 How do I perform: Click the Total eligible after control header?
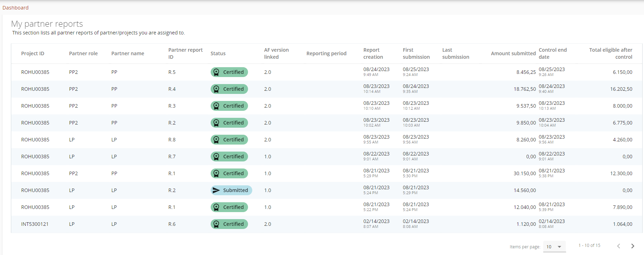tap(611, 53)
